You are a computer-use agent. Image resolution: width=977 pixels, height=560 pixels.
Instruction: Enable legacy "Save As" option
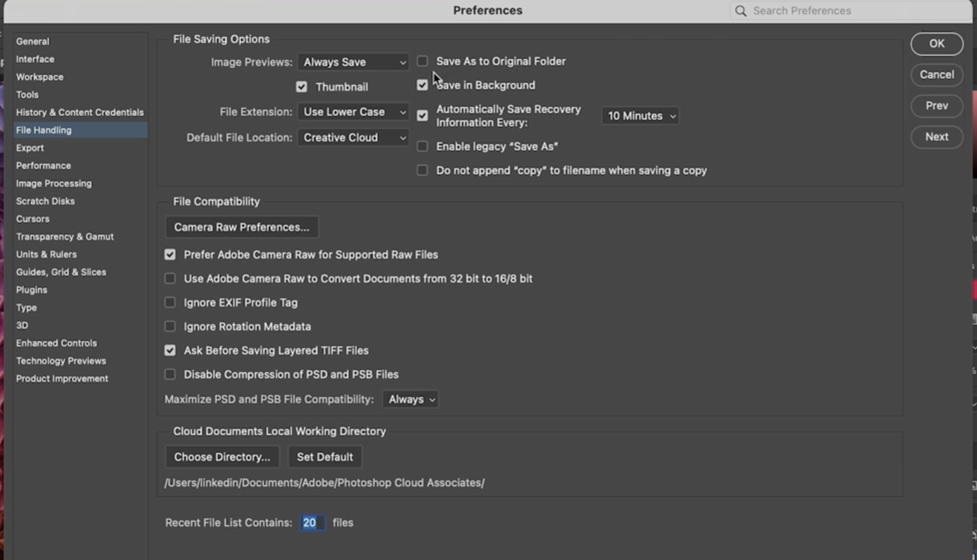pyautogui.click(x=422, y=146)
